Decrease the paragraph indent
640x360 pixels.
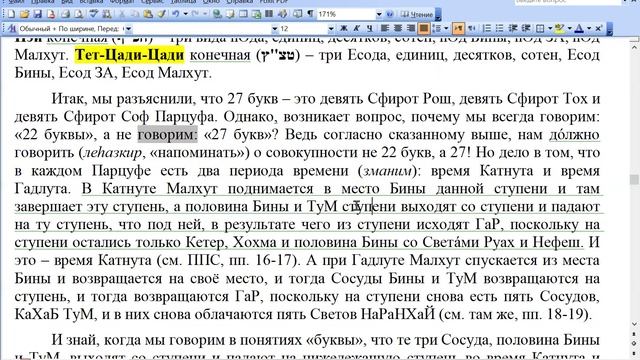[x=513, y=28]
